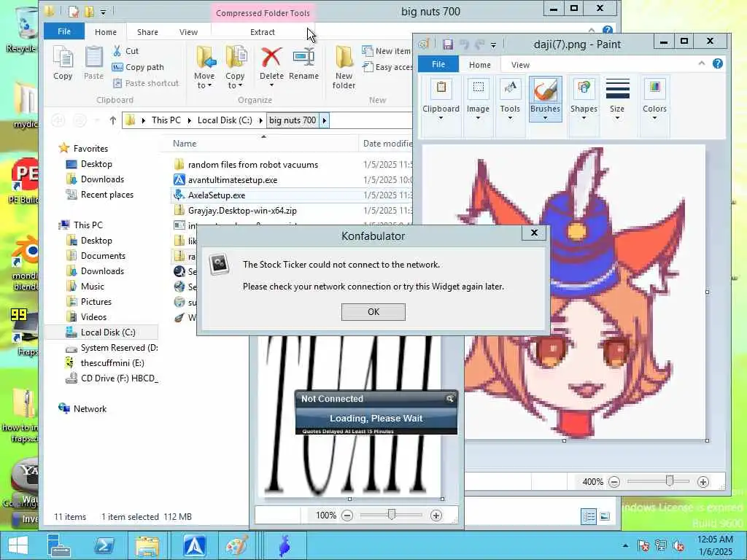Select CD Drive (F:) in navigation pane
The image size is (747, 560).
click(119, 378)
